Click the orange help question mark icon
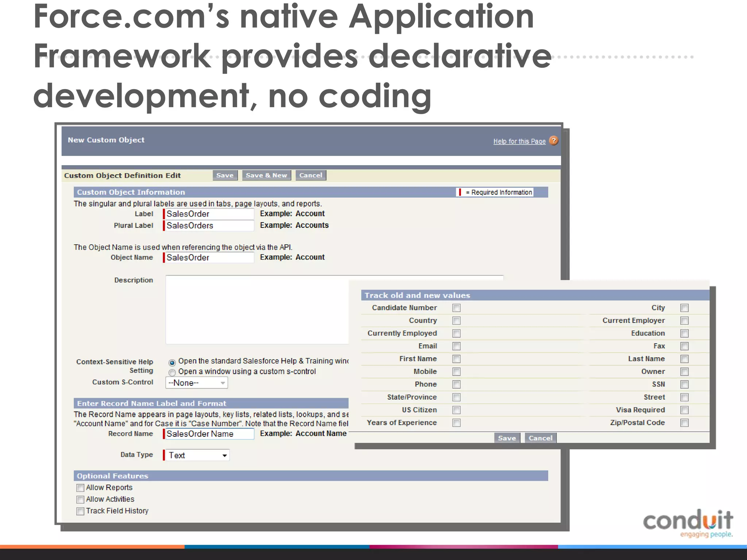 (x=553, y=140)
